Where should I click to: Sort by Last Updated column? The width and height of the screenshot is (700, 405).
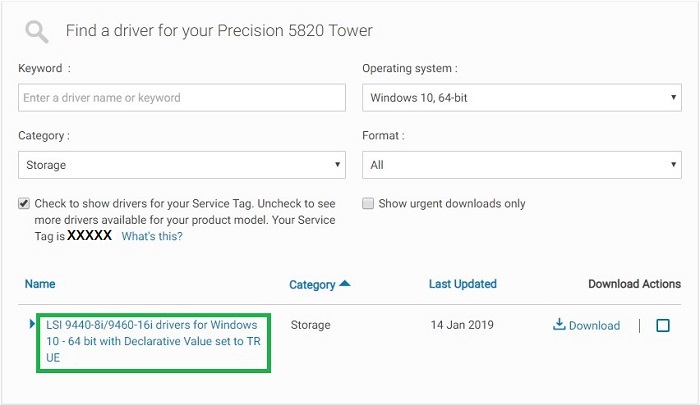coord(463,284)
